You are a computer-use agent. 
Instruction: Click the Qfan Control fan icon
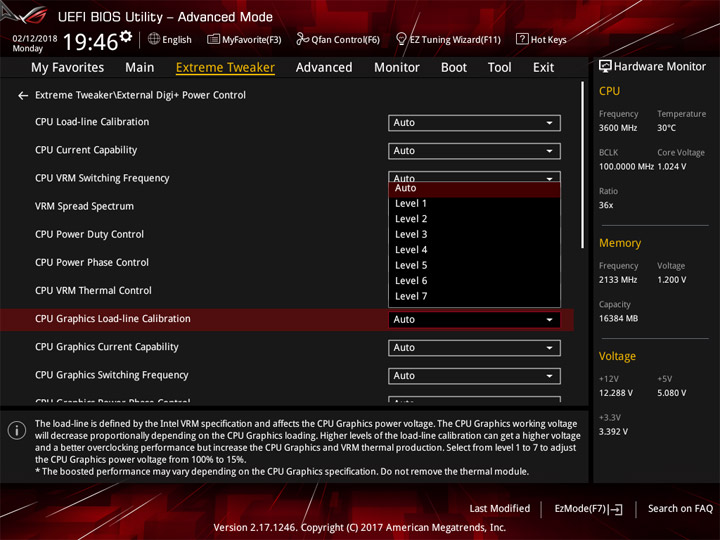coord(302,39)
